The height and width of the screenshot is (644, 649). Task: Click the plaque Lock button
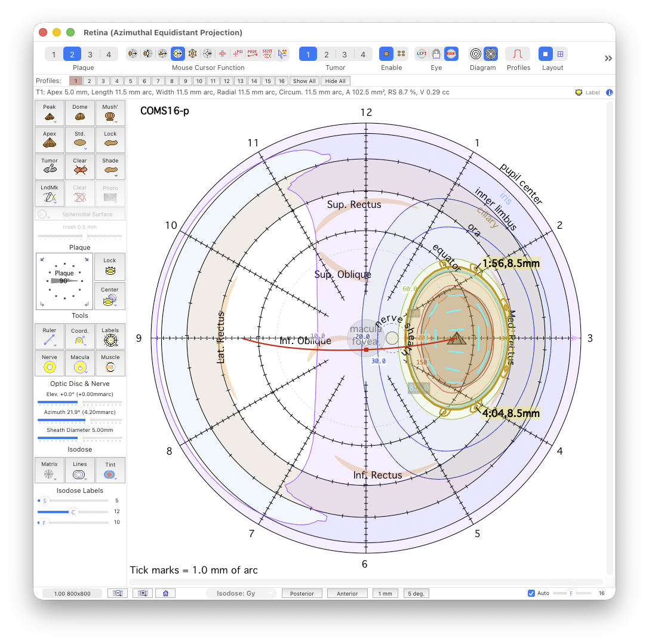110,266
